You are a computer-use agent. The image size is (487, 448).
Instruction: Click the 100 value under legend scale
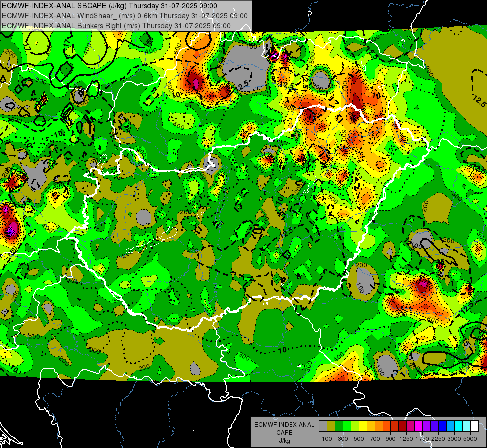click(327, 439)
